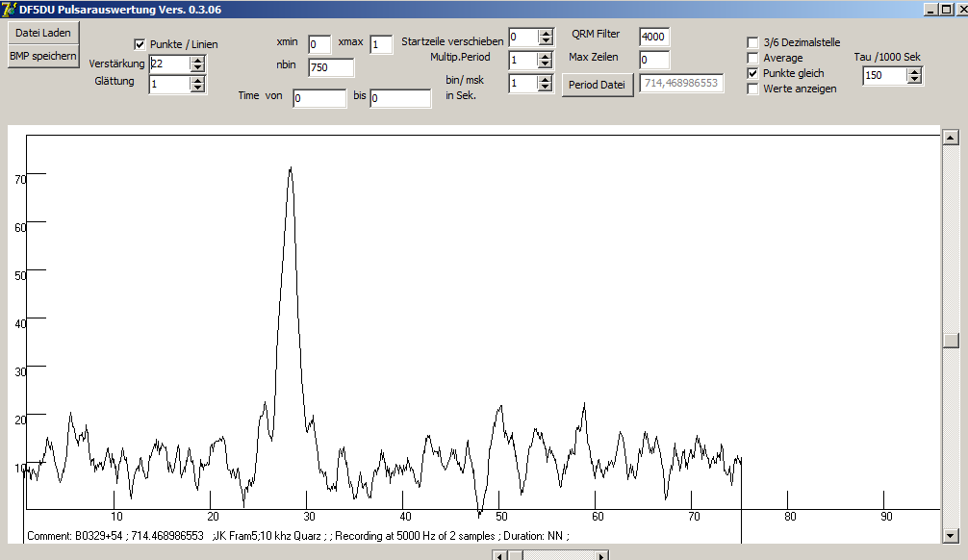This screenshot has width=968, height=560.
Task: Click the Time bis input field
Action: [400, 98]
